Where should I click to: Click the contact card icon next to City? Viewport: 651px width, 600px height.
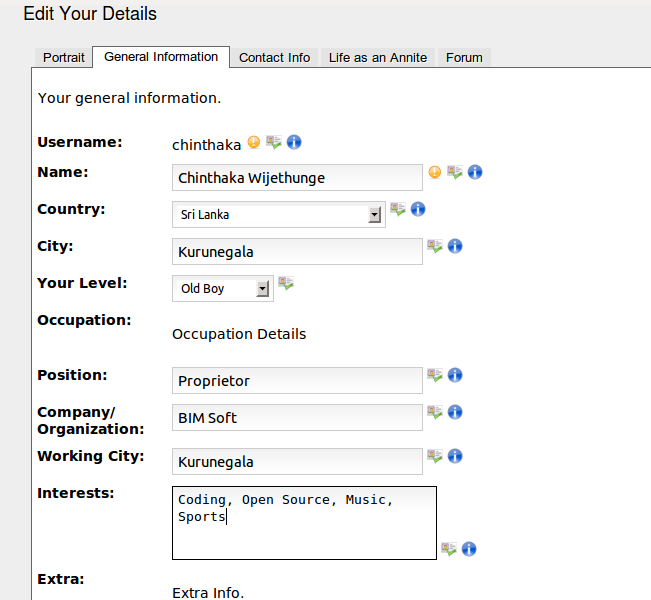point(435,246)
